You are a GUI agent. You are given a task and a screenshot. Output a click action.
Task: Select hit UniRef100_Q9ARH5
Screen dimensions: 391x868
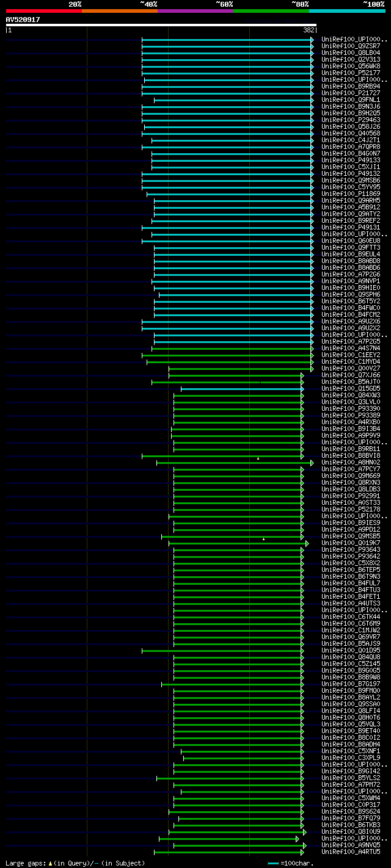point(351,201)
